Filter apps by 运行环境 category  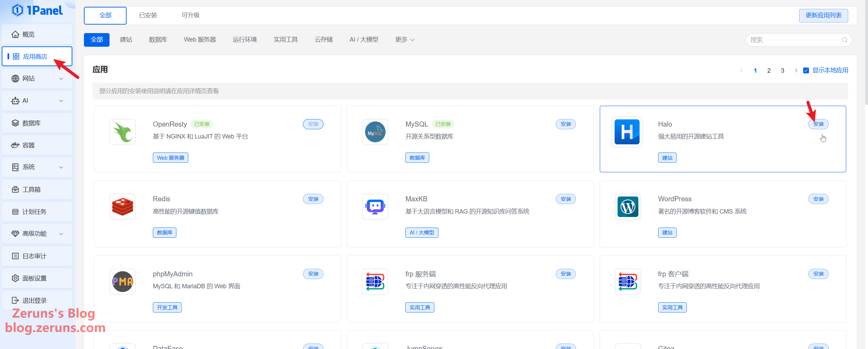(245, 40)
